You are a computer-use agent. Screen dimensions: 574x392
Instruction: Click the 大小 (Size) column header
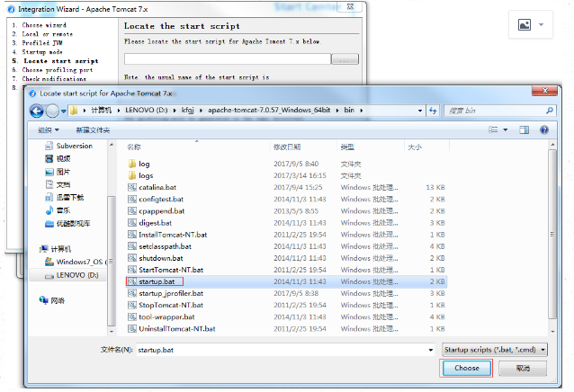click(x=415, y=147)
